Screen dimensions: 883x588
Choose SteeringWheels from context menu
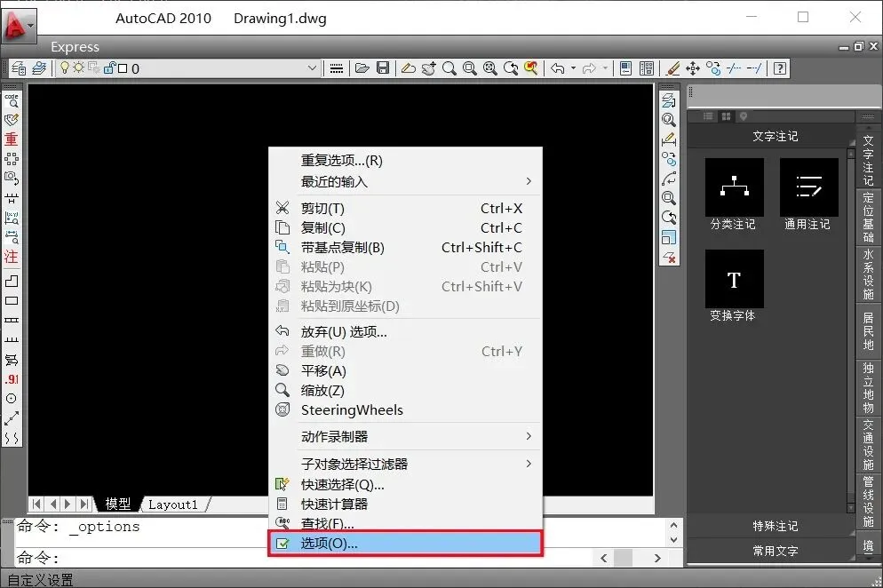[x=405, y=410]
